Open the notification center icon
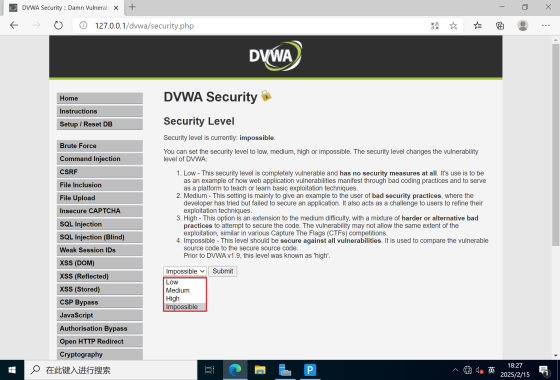560x380 pixels. tap(545, 370)
